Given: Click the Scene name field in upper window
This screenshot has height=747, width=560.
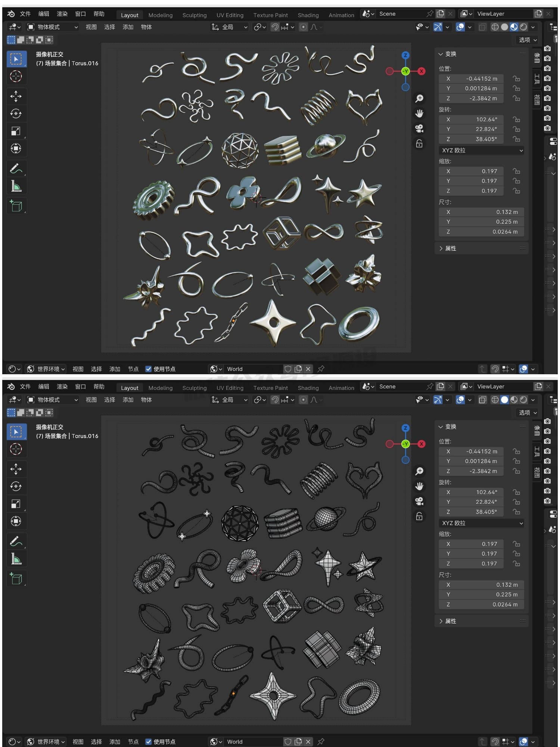Looking at the screenshot, I should point(402,14).
